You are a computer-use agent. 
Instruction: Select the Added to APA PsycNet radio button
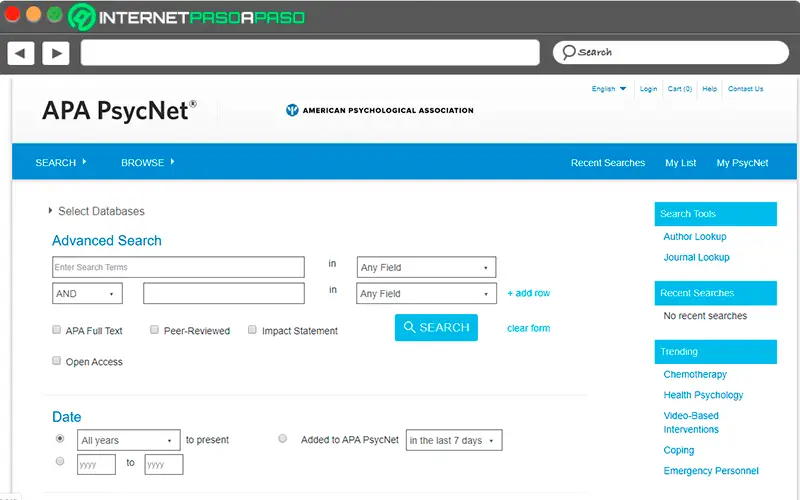283,439
